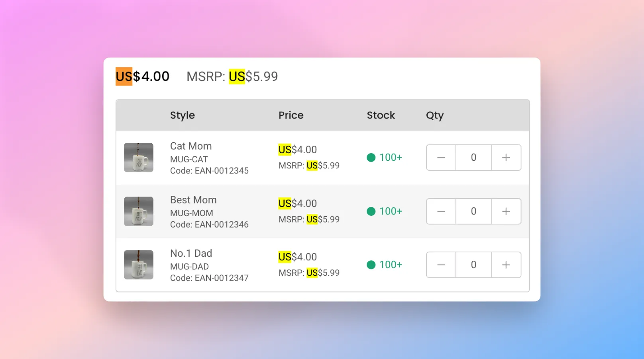Select the Cat Mom style name
The image size is (644, 359).
point(191,146)
